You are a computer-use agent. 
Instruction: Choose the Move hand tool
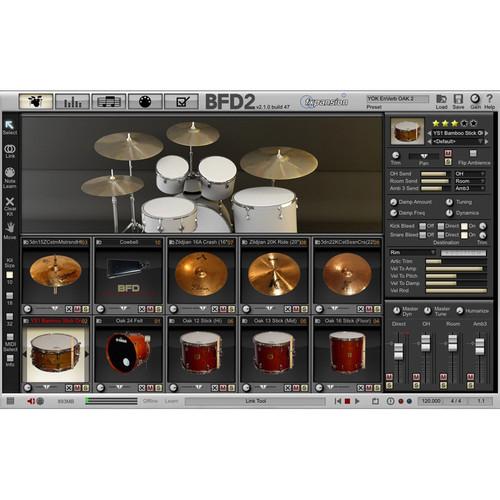click(10, 227)
